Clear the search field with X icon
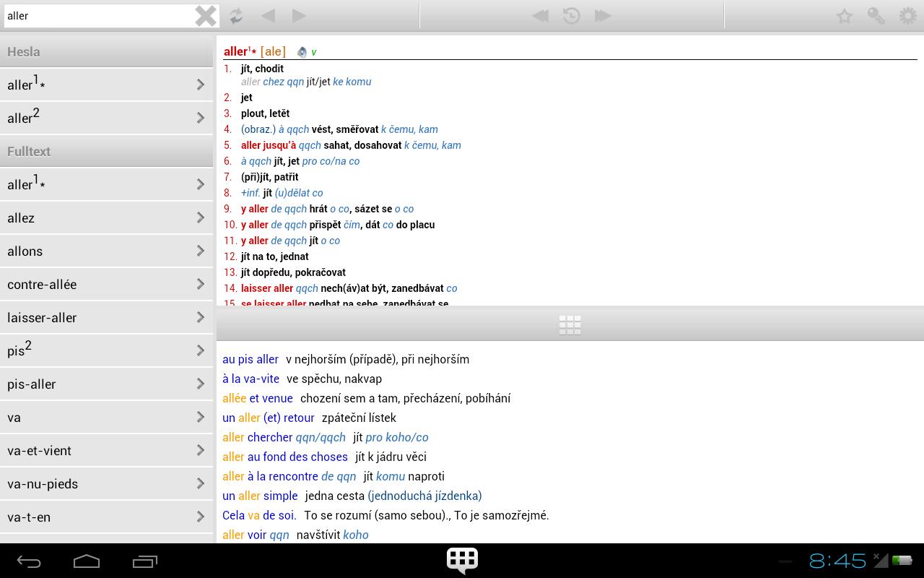The width and height of the screenshot is (924, 578). point(206,15)
